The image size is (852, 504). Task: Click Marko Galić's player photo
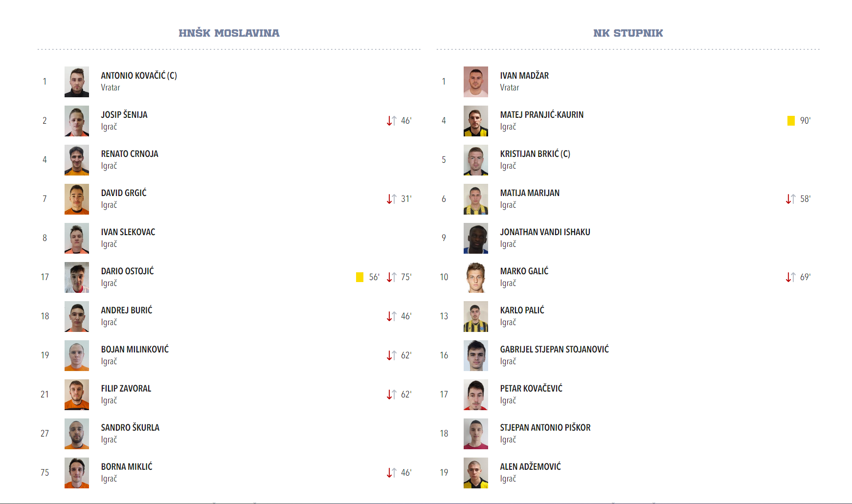coord(476,277)
